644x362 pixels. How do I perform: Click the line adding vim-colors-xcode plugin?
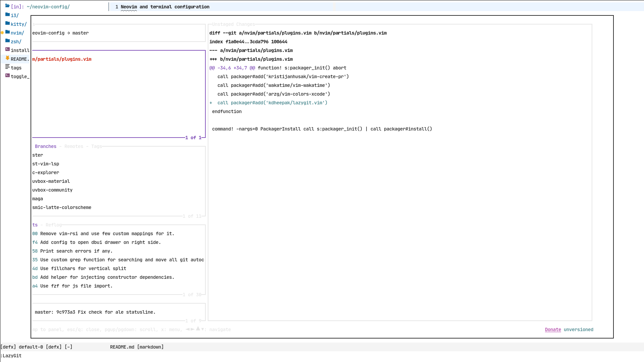274,94
